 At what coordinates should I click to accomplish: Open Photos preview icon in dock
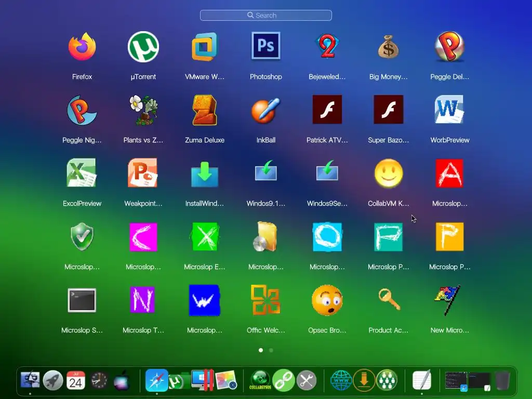click(226, 380)
